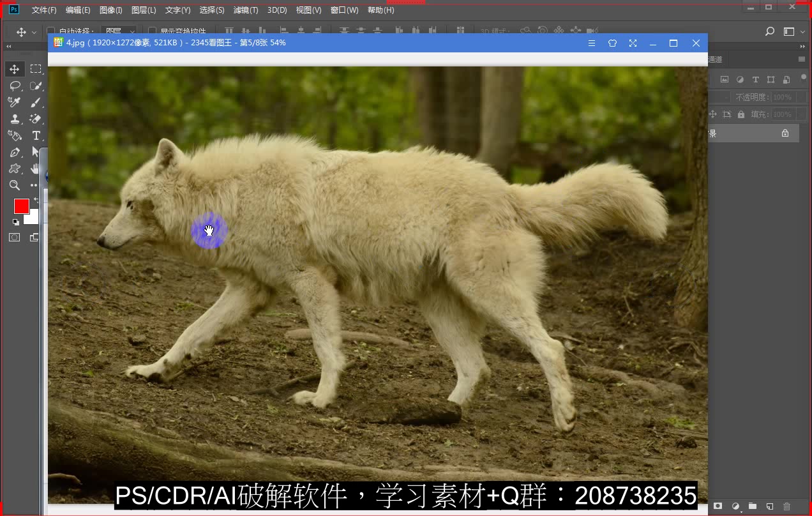812x516 pixels.
Task: Select the Horizontal Type tool
Action: coord(36,135)
